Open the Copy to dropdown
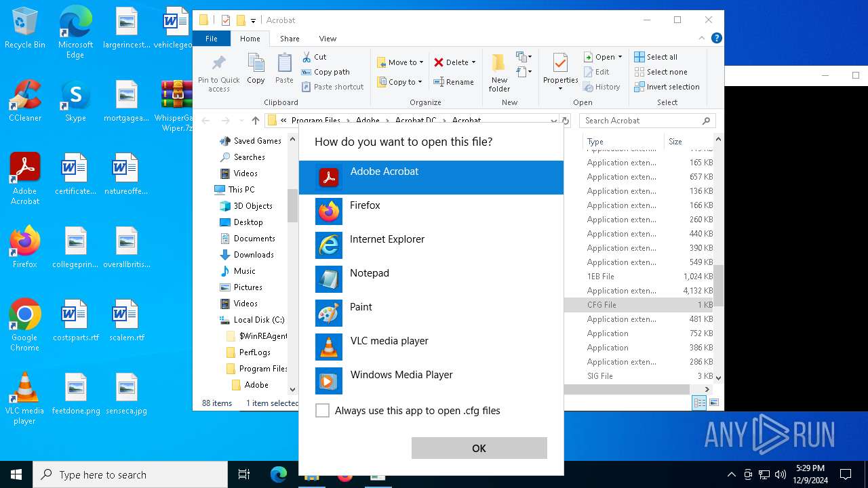This screenshot has width=868, height=488. 399,82
